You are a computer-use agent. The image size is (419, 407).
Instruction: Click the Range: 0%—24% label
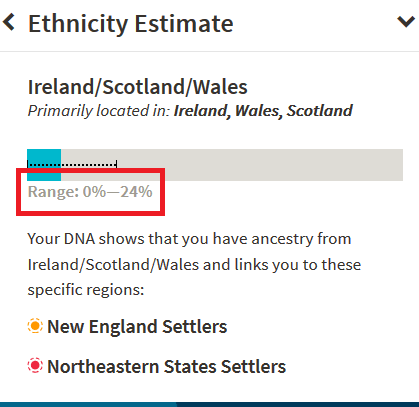pyautogui.click(x=90, y=192)
